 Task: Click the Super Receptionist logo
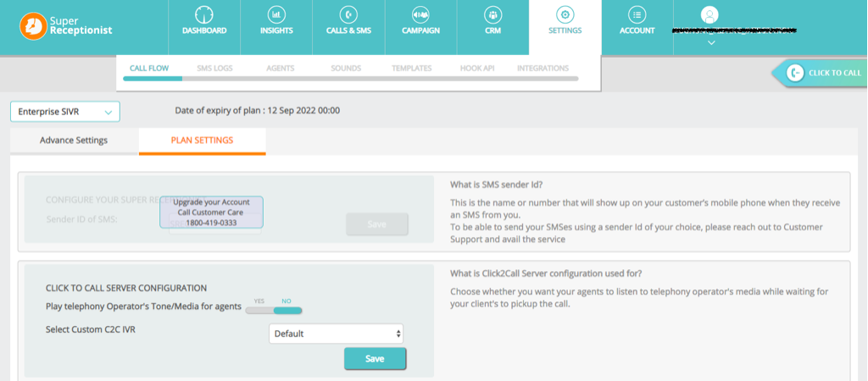coord(66,27)
